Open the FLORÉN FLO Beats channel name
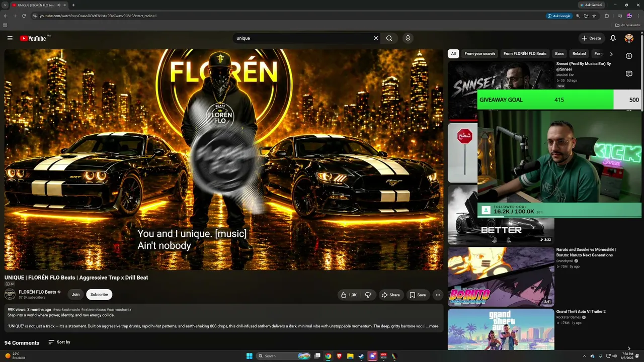 [x=37, y=292]
